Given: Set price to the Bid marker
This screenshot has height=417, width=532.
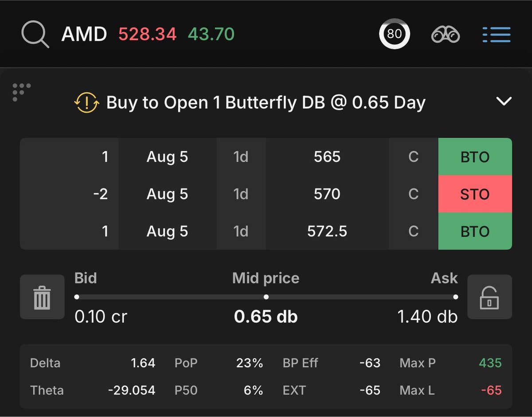Looking at the screenshot, I should click(x=77, y=297).
